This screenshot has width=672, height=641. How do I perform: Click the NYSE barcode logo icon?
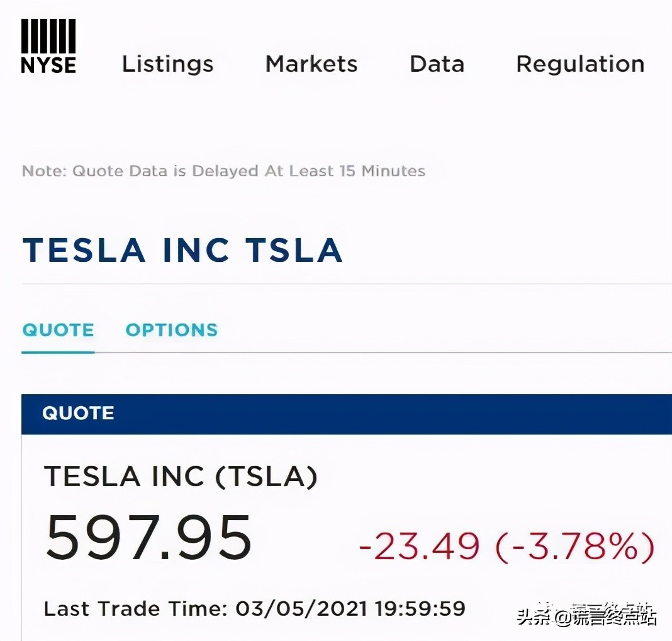(x=48, y=37)
